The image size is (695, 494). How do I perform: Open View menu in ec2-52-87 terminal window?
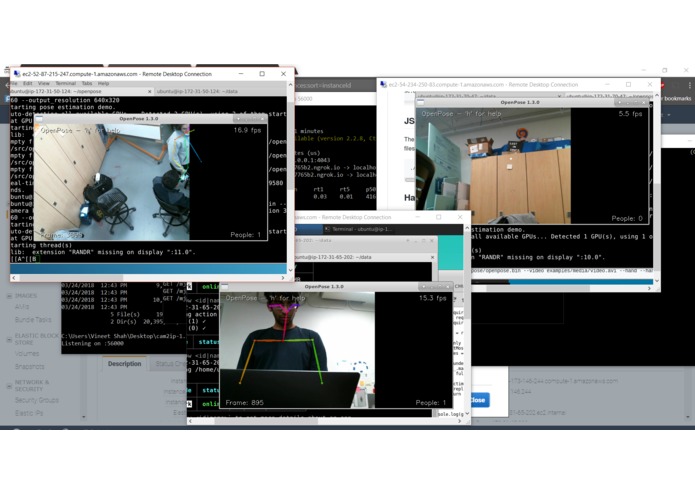[43, 83]
